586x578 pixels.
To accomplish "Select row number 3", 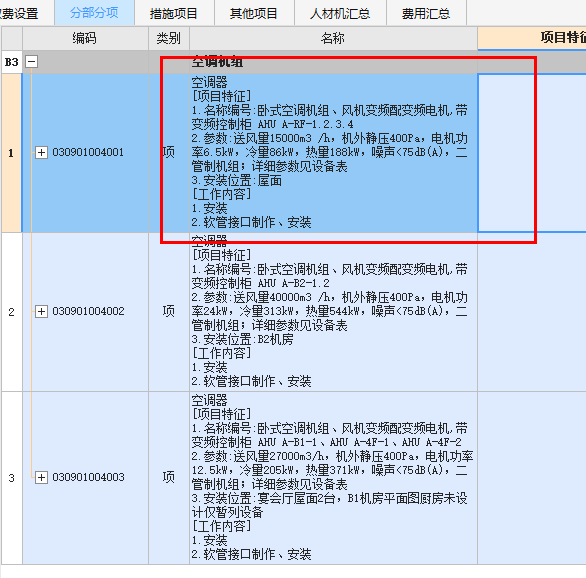I will [x=11, y=478].
